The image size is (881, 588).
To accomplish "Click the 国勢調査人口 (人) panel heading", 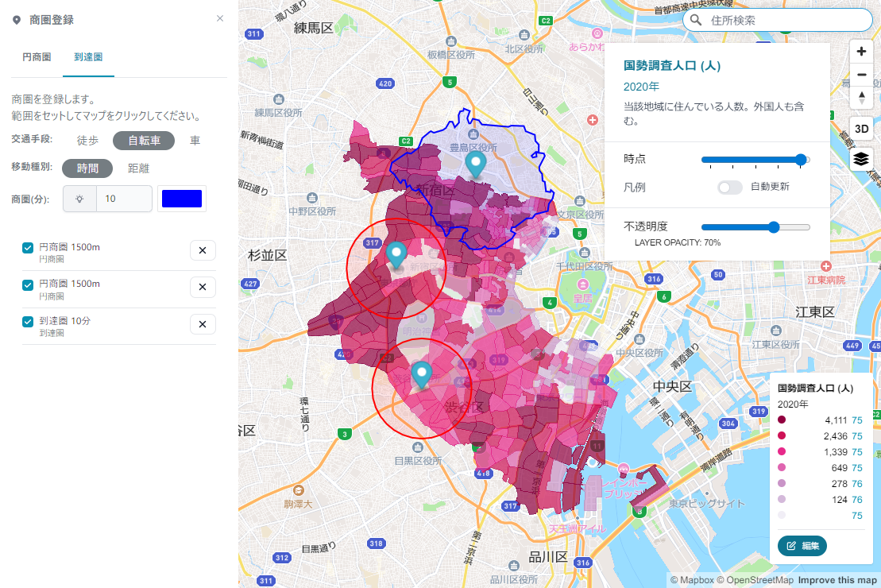I will 672,66.
